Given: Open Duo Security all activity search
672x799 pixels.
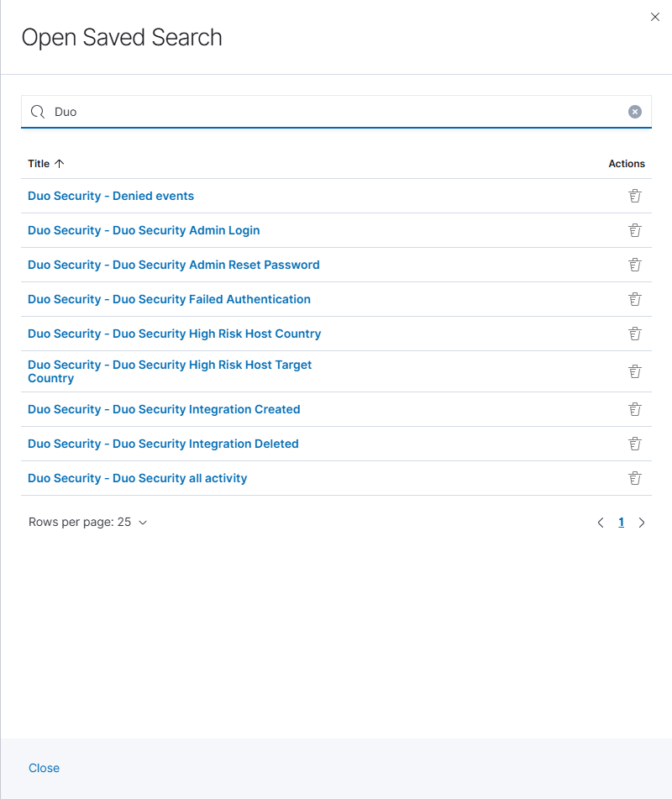Looking at the screenshot, I should [x=137, y=478].
